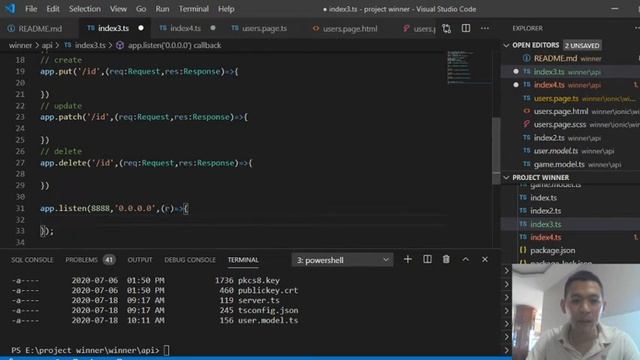Open the Edit menu

click(53, 9)
